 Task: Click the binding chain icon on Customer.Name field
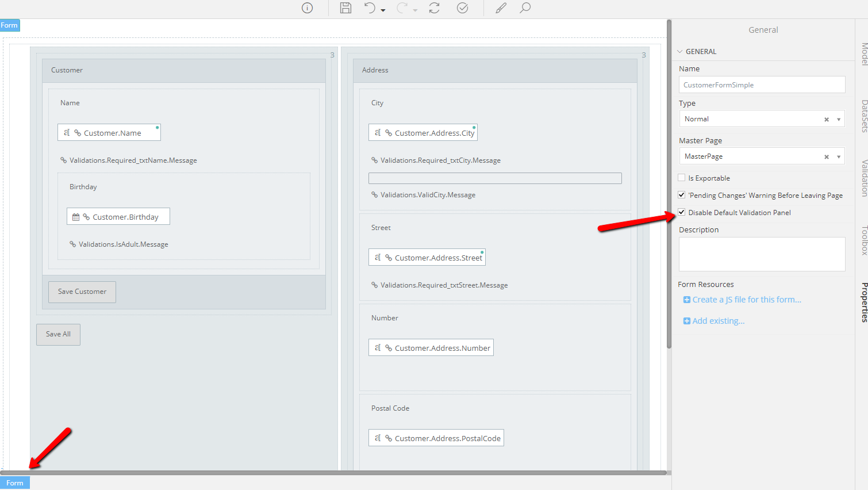78,132
